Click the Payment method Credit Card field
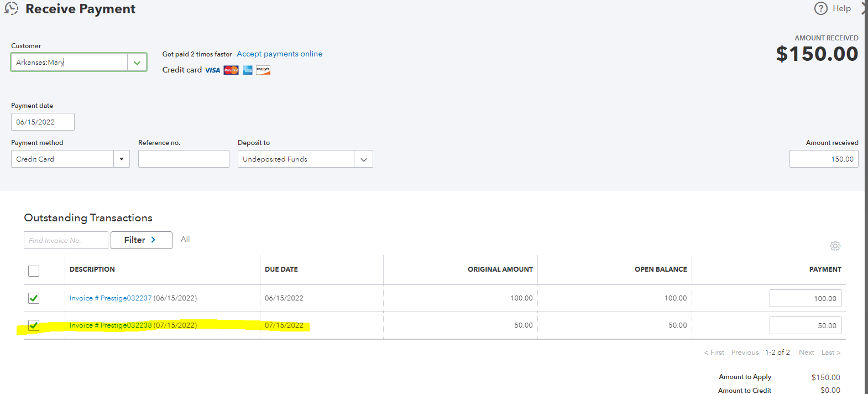The height and width of the screenshot is (394, 868). (62, 159)
